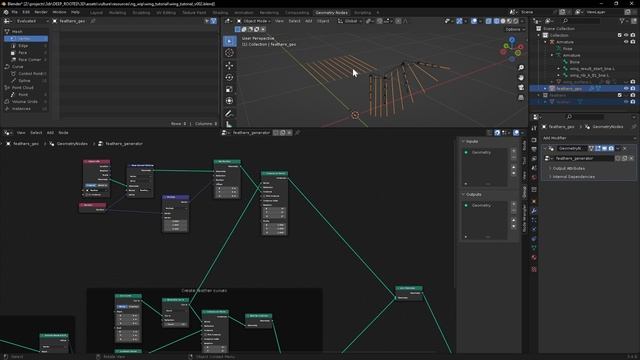This screenshot has height=360, width=640.
Task: Expand the Output Attributes panel
Action: [569, 168]
